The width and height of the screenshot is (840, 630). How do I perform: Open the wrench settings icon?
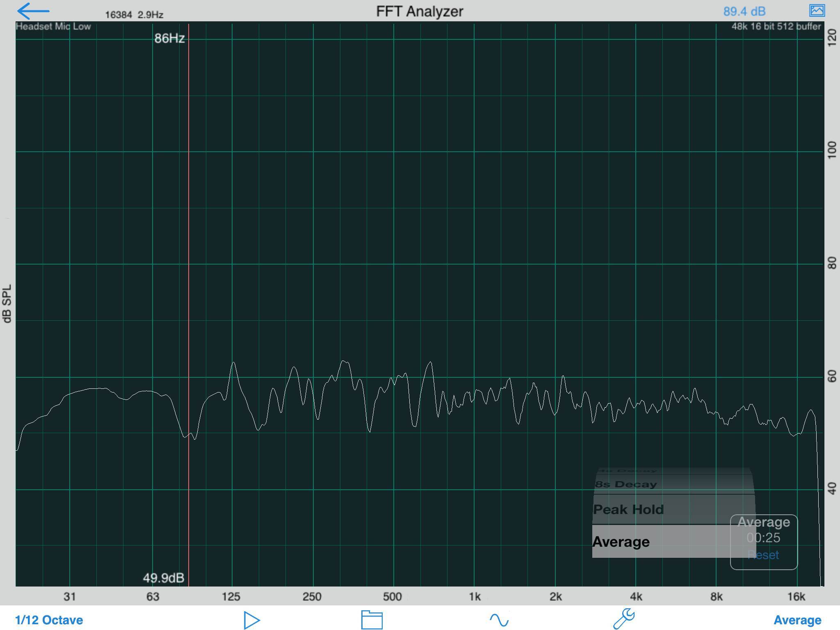(624, 619)
